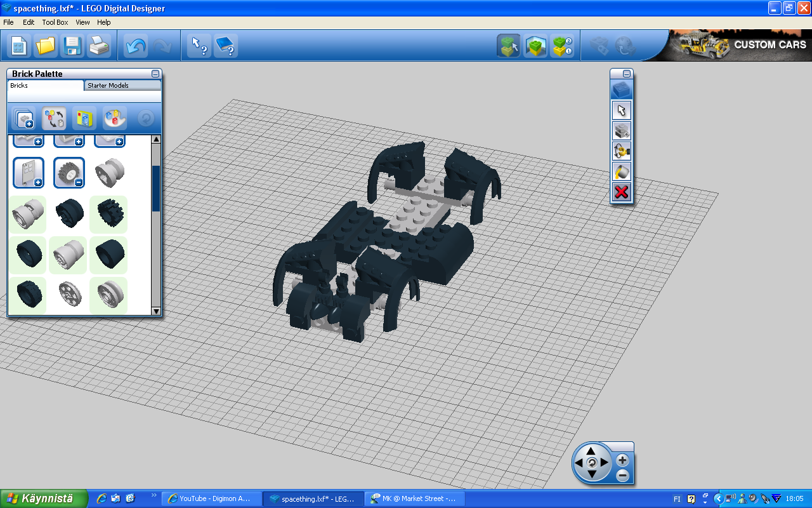Open the Käynnistä start menu

tap(44, 498)
